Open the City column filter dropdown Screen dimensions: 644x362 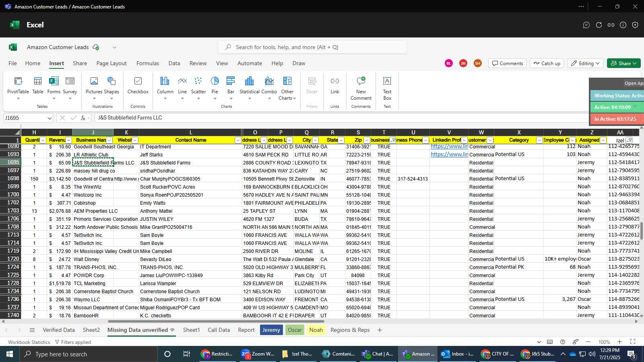[x=315, y=140]
